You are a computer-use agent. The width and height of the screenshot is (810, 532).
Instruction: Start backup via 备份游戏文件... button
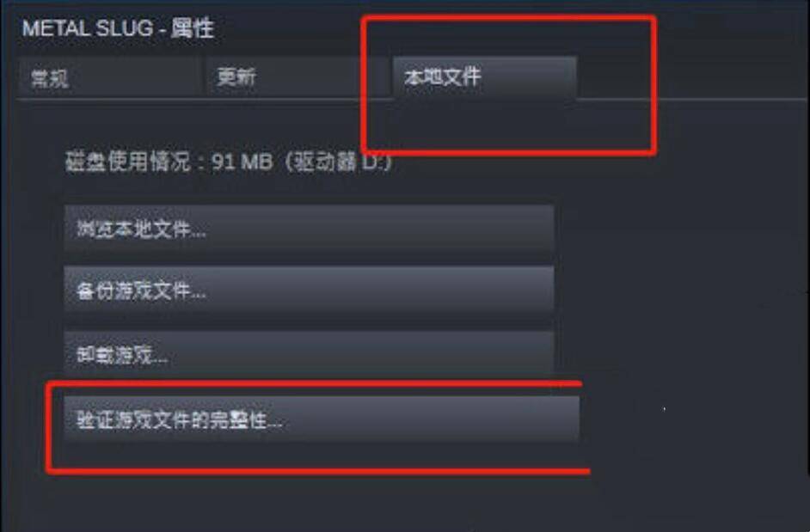(309, 290)
